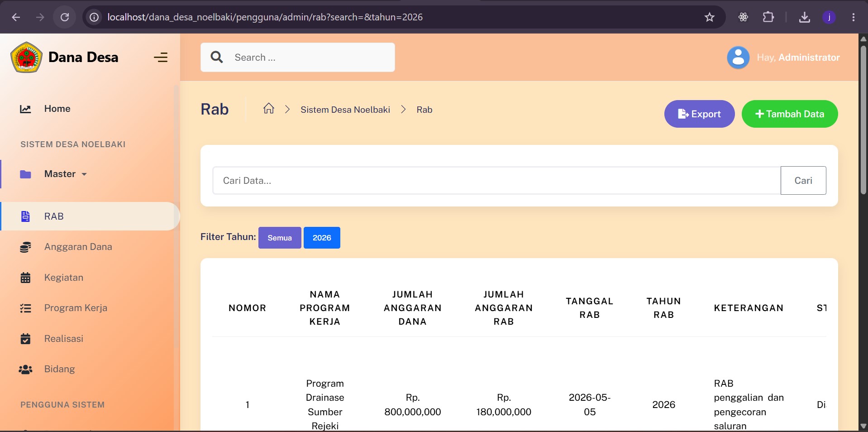Click Sistem Desa Noelbaki breadcrumb link
Screen dimensions: 868x432
[x=345, y=110]
